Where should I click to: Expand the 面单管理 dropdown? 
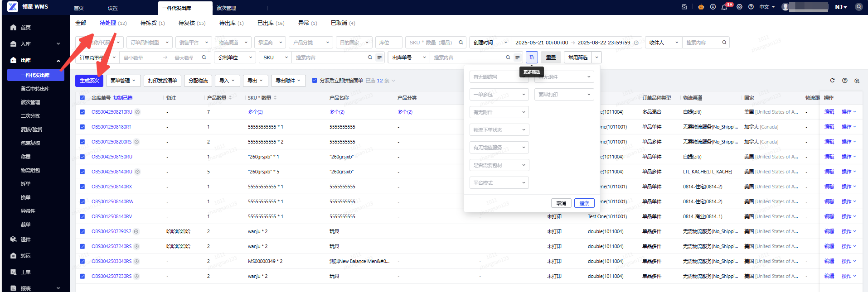tap(123, 81)
